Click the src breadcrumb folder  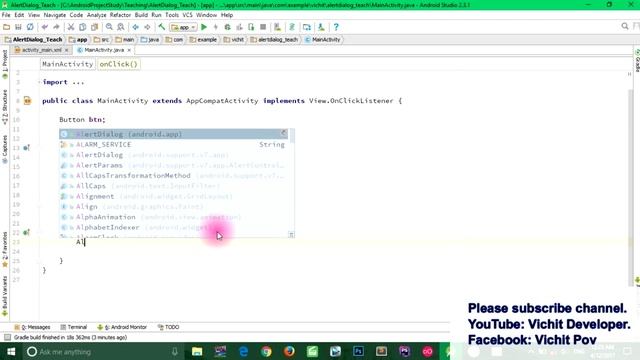(x=102, y=40)
